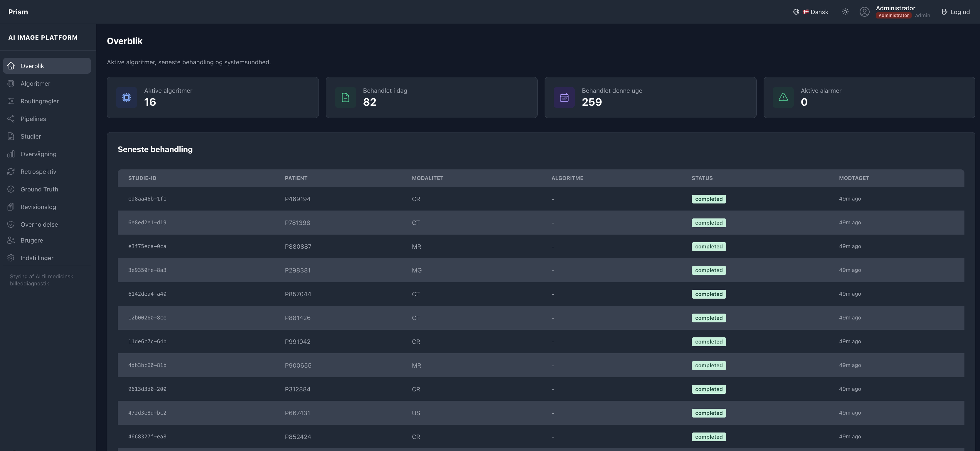Open study row ed8aa46b-1f1
The height and width of the screenshot is (451, 980).
[x=147, y=199]
